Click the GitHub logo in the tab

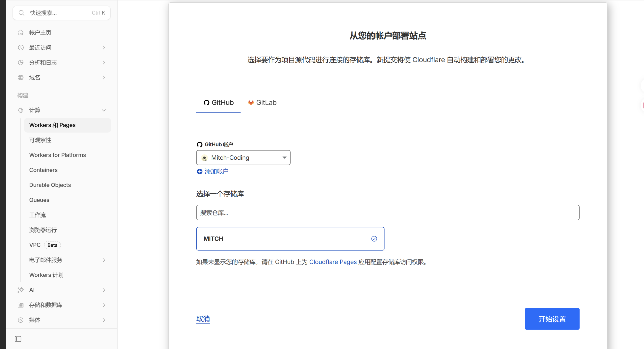click(207, 103)
